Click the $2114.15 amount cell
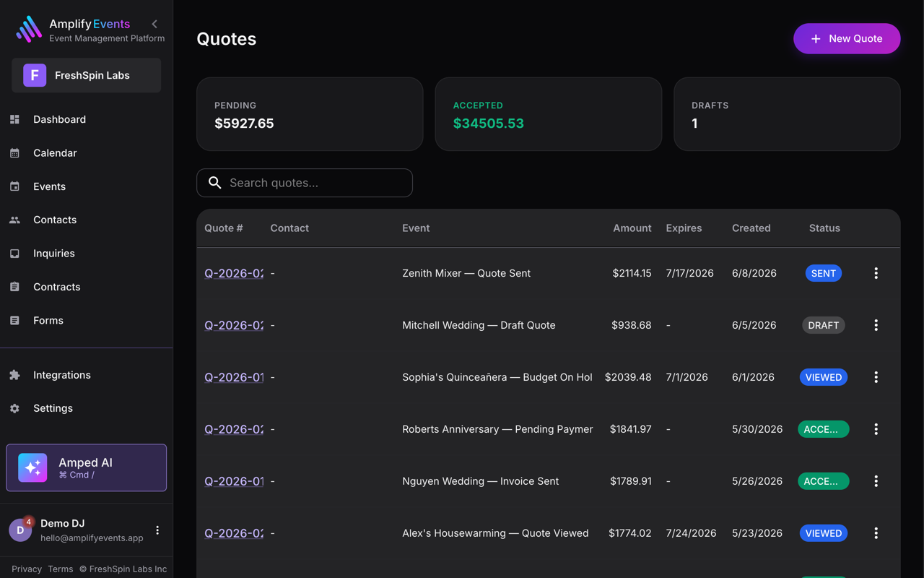Viewport: 924px width, 578px height. (x=632, y=273)
